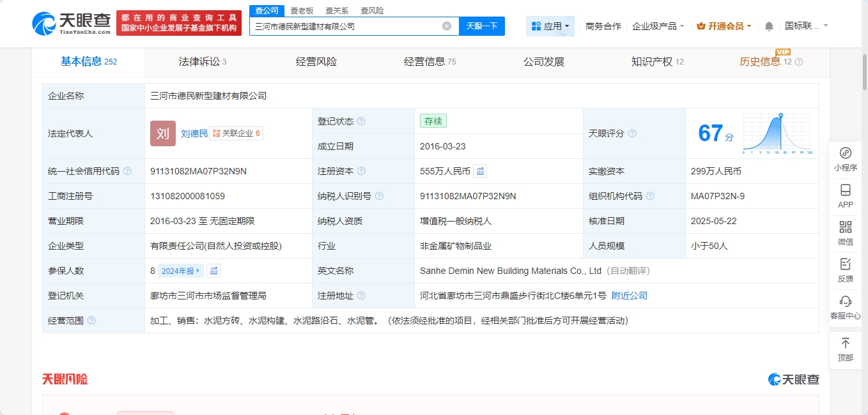Open insured count trend chart icon
This screenshot has height=415, width=868.
click(x=214, y=271)
